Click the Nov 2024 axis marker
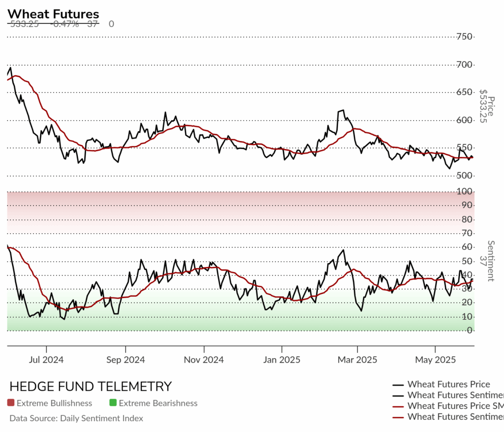The image size is (504, 432). click(204, 359)
